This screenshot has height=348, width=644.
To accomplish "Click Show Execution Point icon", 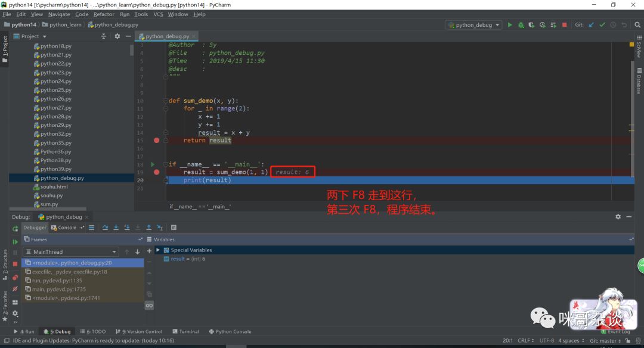I will 92,228.
